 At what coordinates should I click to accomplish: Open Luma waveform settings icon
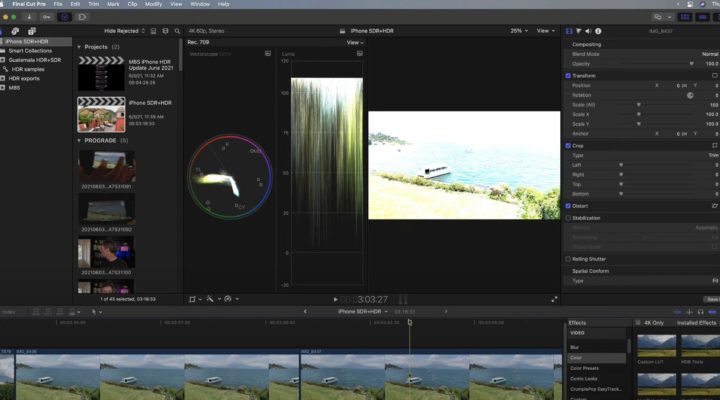click(x=360, y=54)
